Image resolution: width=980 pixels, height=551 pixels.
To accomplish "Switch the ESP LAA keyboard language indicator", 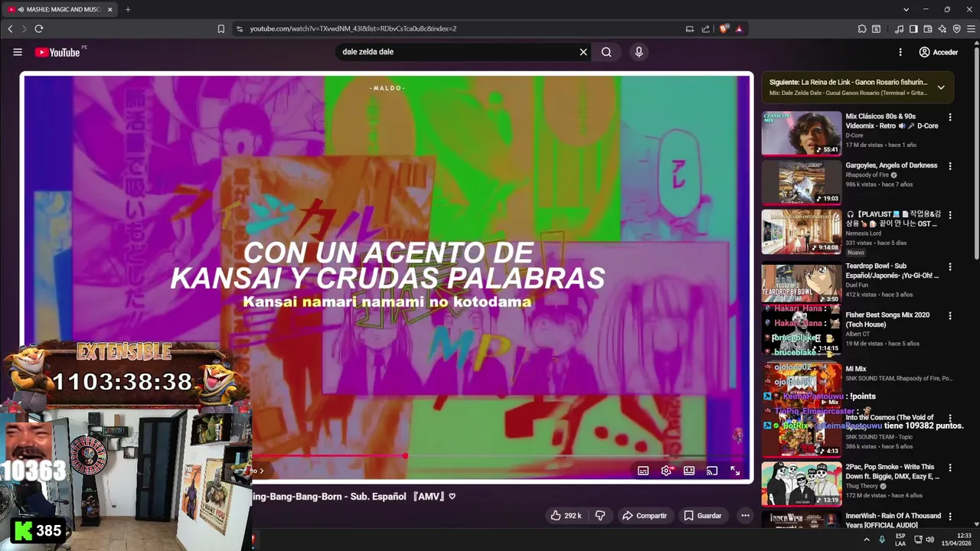I will click(900, 540).
